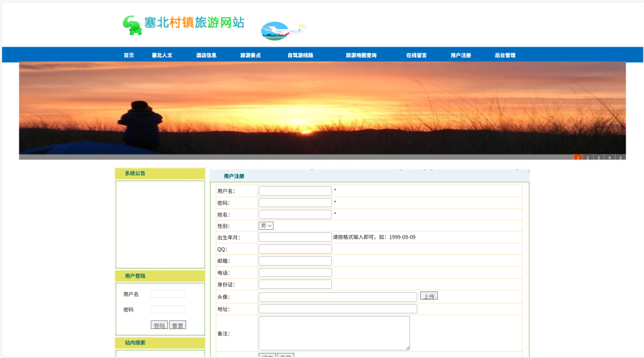The height and width of the screenshot is (358, 644).
Task: Click the 出生年月 birth date input
Action: tap(295, 237)
